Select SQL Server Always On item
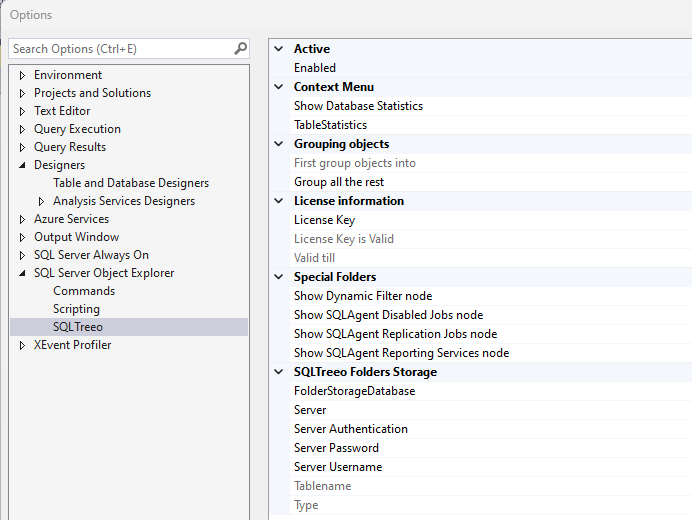This screenshot has height=520, width=692. (91, 255)
